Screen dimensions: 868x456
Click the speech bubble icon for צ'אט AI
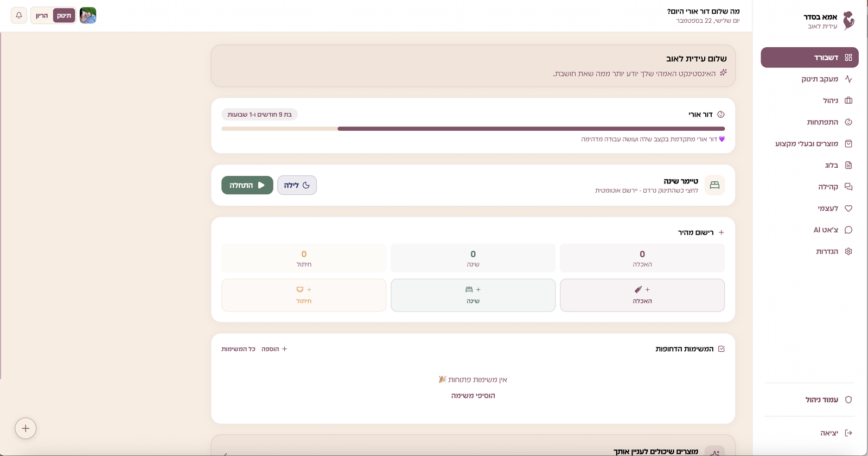click(848, 230)
